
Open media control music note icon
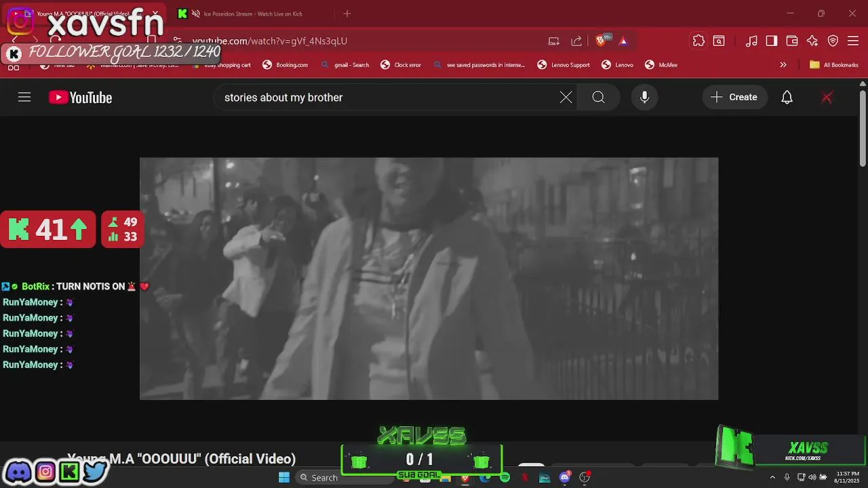pos(751,41)
